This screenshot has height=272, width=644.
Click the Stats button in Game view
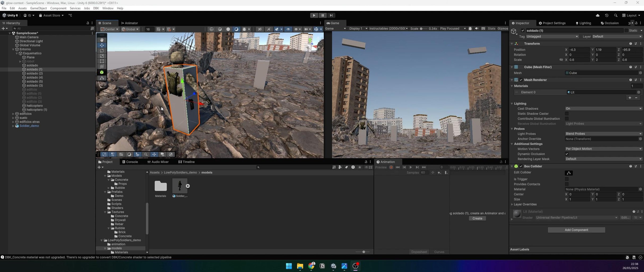click(x=491, y=28)
